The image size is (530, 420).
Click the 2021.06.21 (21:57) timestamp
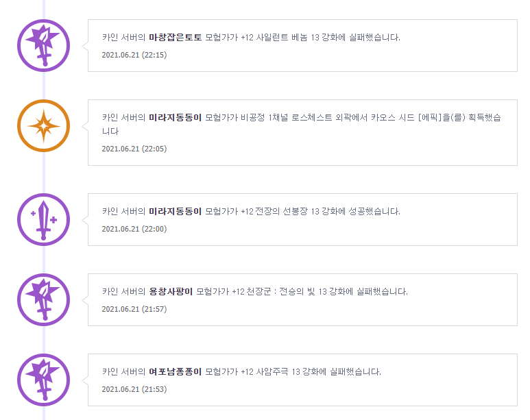[x=134, y=309]
